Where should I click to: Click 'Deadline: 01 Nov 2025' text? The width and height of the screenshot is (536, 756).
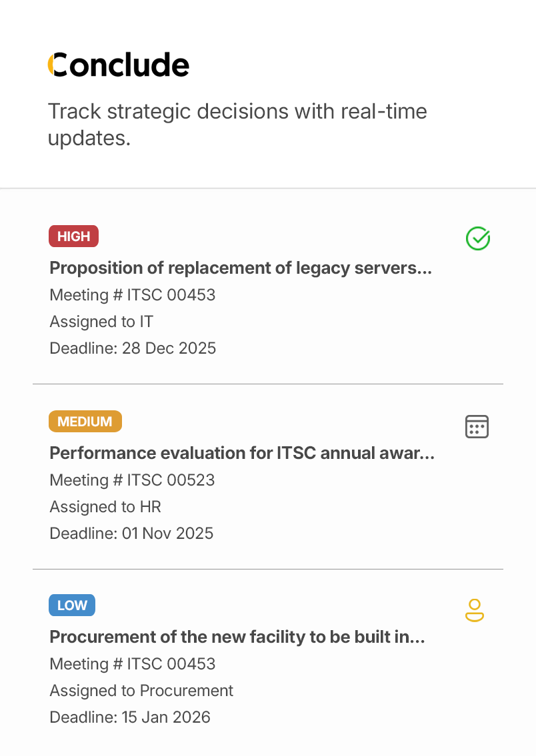pos(131,534)
